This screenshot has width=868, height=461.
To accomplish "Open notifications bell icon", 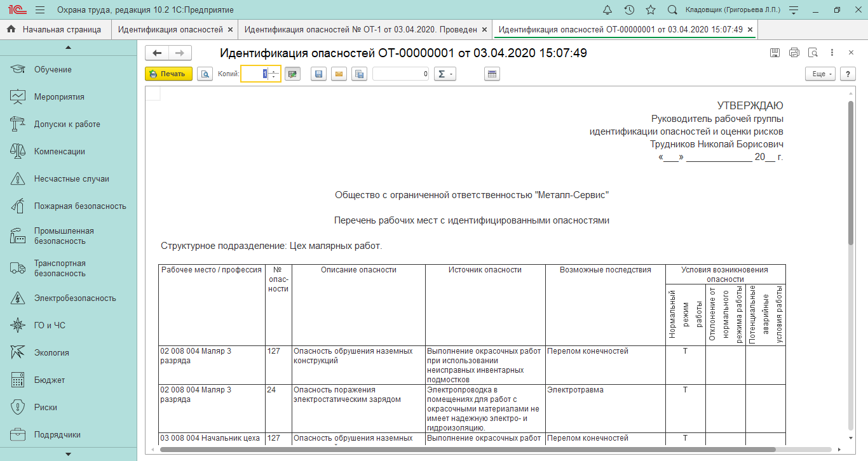I will click(607, 10).
